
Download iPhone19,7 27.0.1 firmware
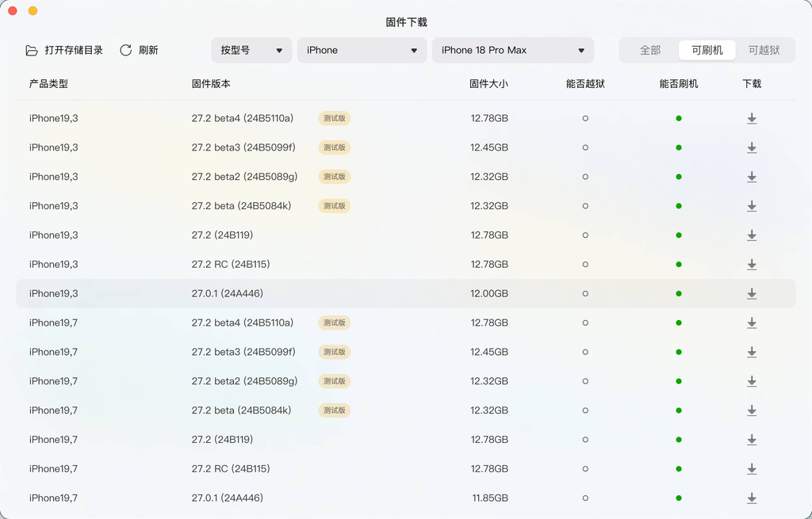pyautogui.click(x=752, y=498)
